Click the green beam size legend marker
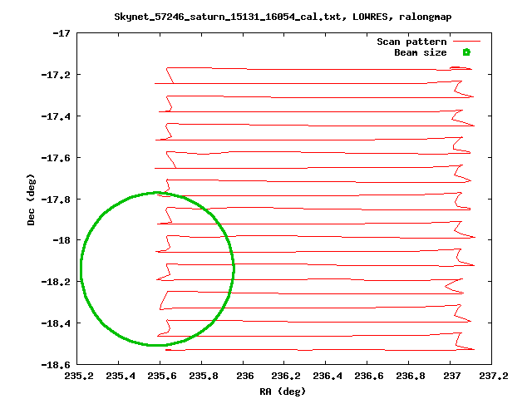Viewport: 532px width, 399px height. pos(466,52)
